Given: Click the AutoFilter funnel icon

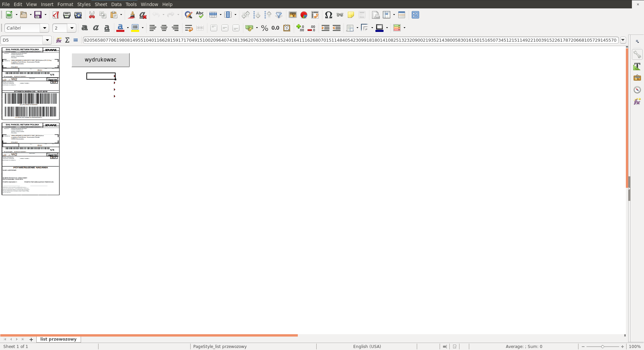Looking at the screenshot, I should point(279,15).
